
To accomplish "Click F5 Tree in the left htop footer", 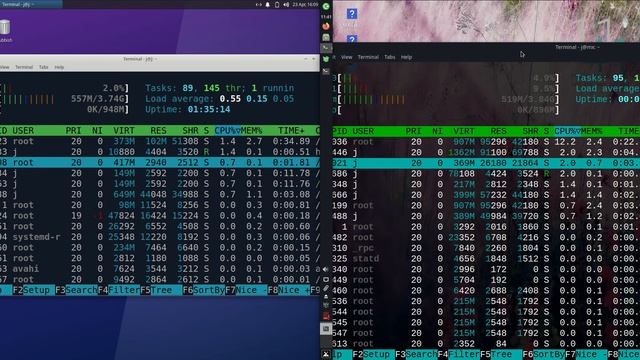I will [x=161, y=290].
